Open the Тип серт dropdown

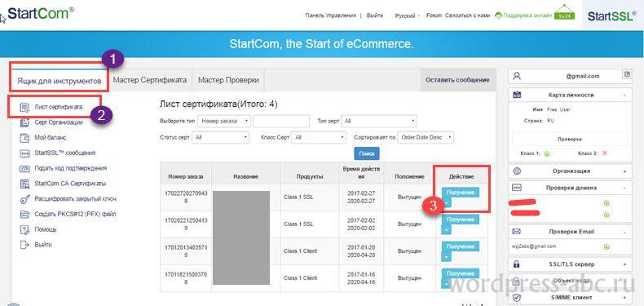tap(379, 122)
